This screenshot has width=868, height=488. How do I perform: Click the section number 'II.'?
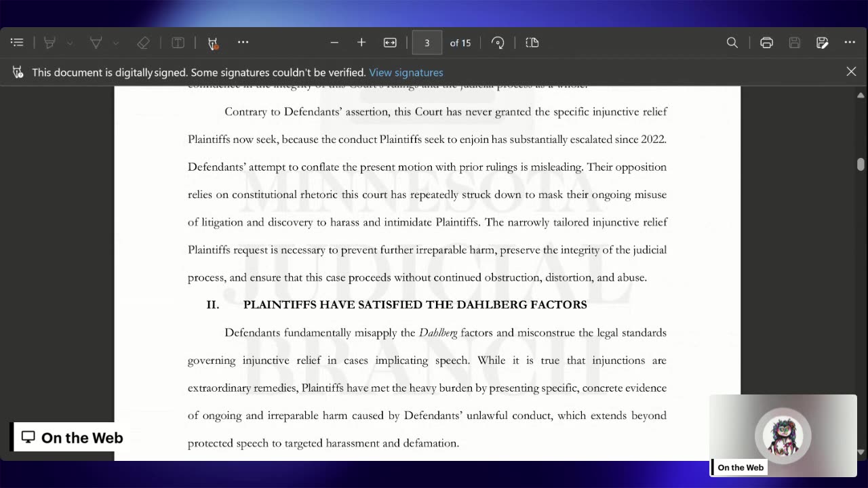click(x=213, y=305)
